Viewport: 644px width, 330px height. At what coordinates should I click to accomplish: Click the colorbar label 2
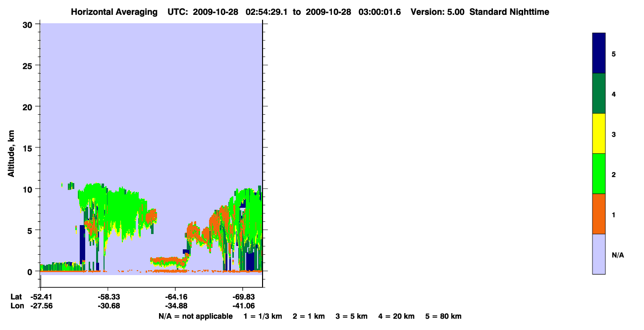click(x=614, y=175)
